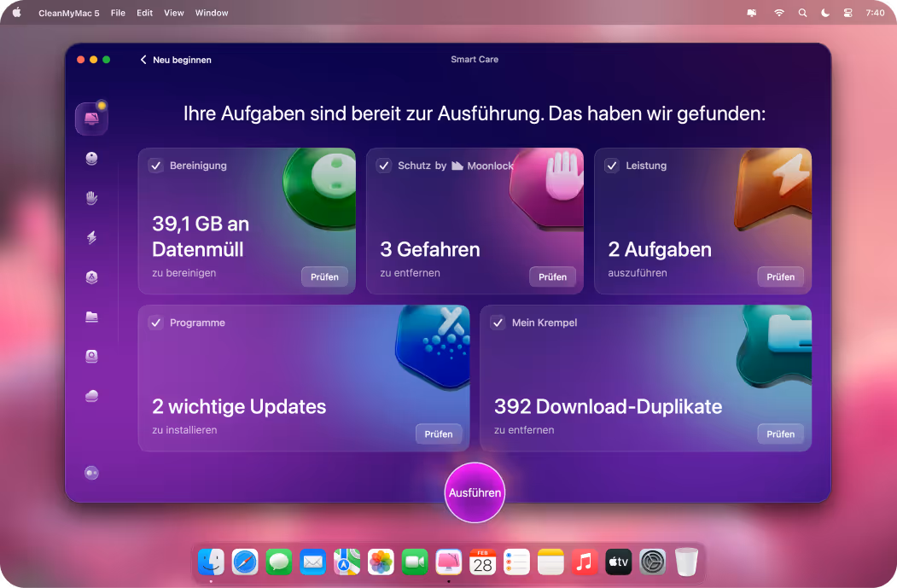897x588 pixels.
Task: Click the orange Leistung lightning artwork
Action: 775,189
